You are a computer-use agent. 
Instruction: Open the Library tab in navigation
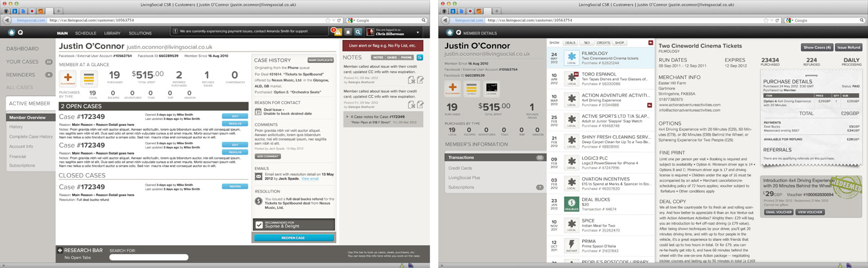pyautogui.click(x=112, y=33)
